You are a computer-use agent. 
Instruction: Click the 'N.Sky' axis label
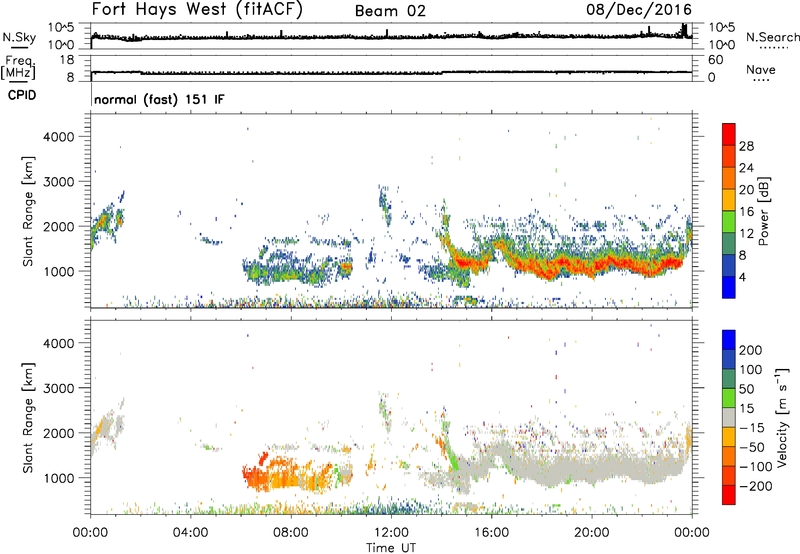pyautogui.click(x=19, y=37)
